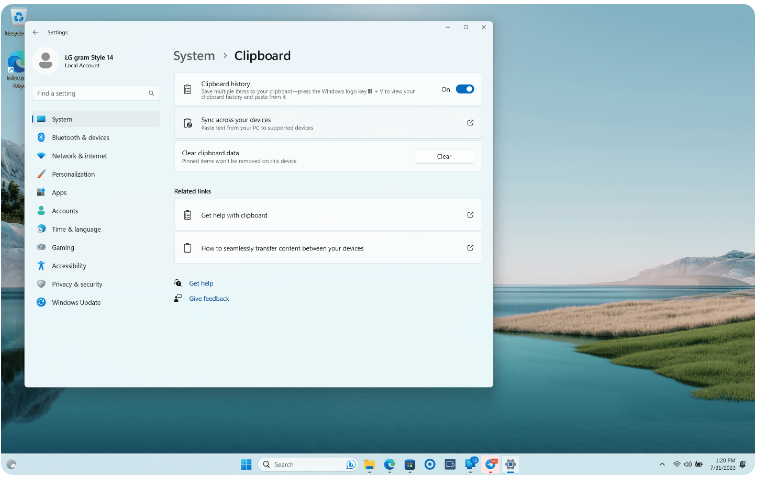The width and height of the screenshot is (762, 477).
Task: Open the Privacy & security shield icon
Action: pos(41,284)
